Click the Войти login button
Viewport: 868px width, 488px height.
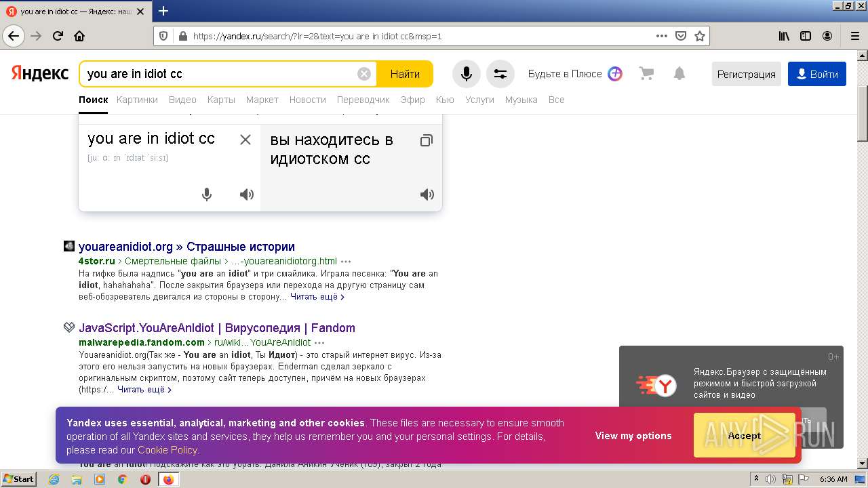tap(817, 74)
